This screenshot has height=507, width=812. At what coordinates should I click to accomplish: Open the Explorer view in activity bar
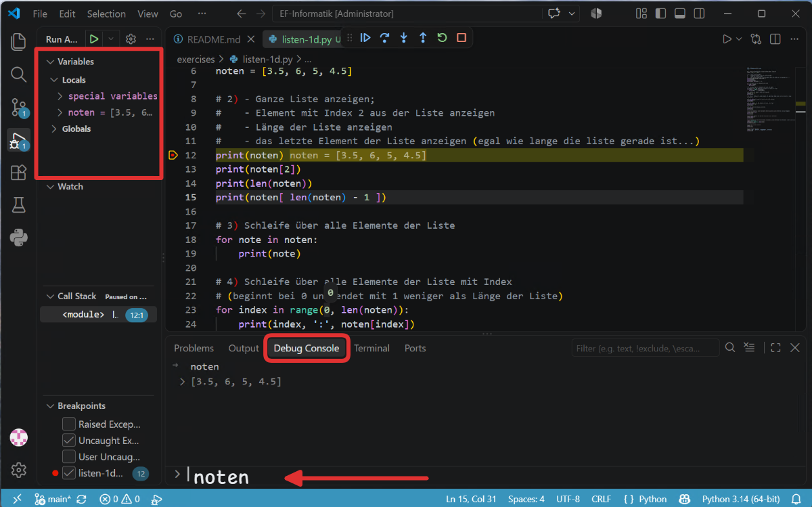pyautogui.click(x=18, y=42)
